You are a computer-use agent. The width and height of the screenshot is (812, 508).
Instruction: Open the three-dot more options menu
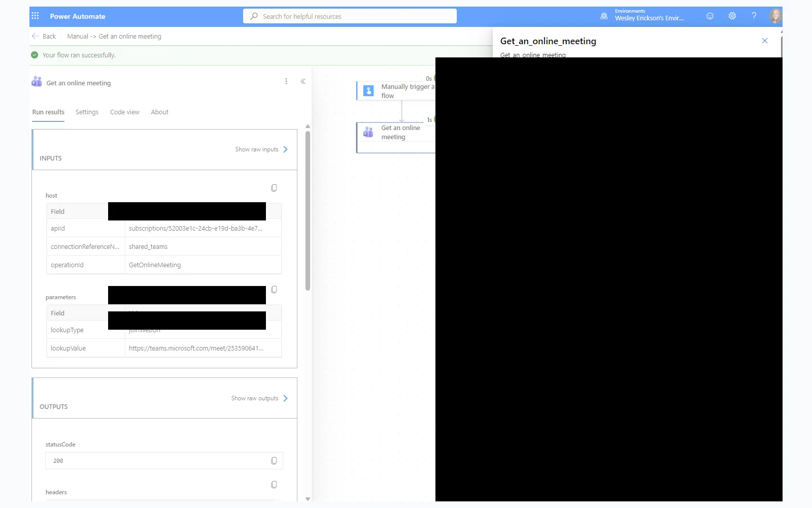coord(286,81)
